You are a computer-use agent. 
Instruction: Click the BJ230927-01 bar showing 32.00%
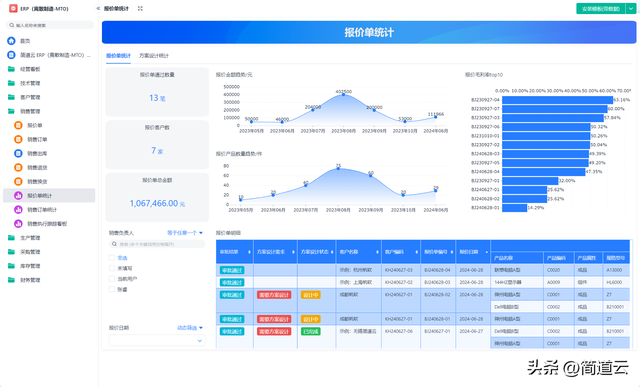[x=530, y=181]
